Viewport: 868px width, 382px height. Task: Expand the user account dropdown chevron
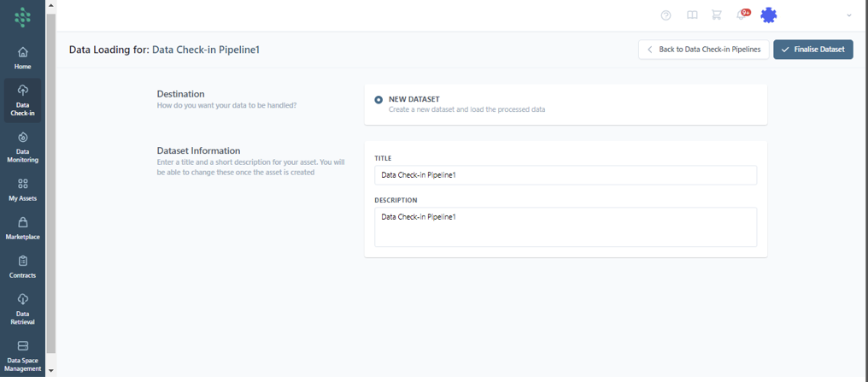pyautogui.click(x=848, y=15)
